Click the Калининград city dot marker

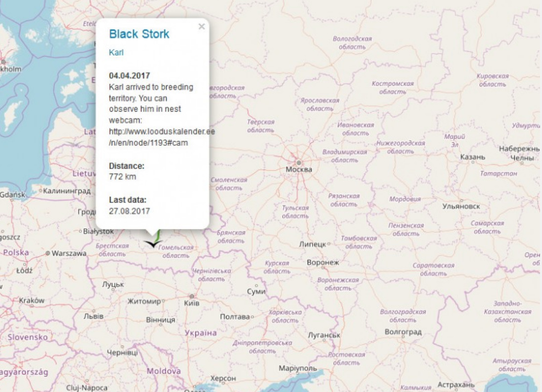(x=41, y=191)
